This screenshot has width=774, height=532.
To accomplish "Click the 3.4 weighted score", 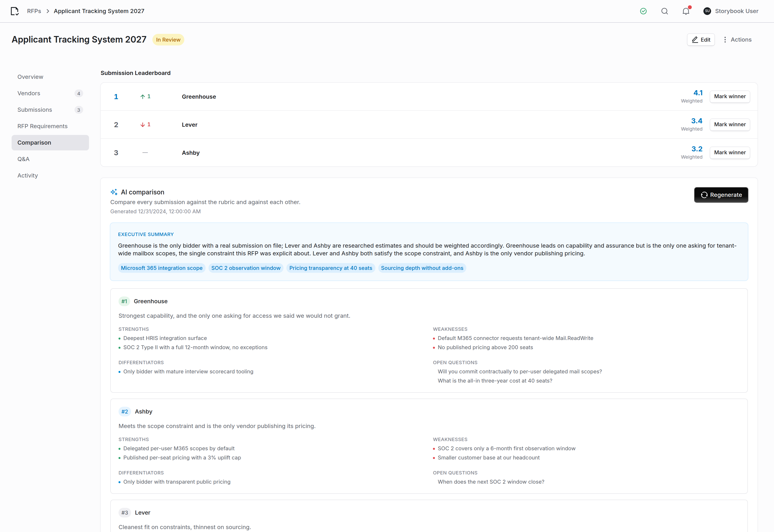I will [x=696, y=121].
